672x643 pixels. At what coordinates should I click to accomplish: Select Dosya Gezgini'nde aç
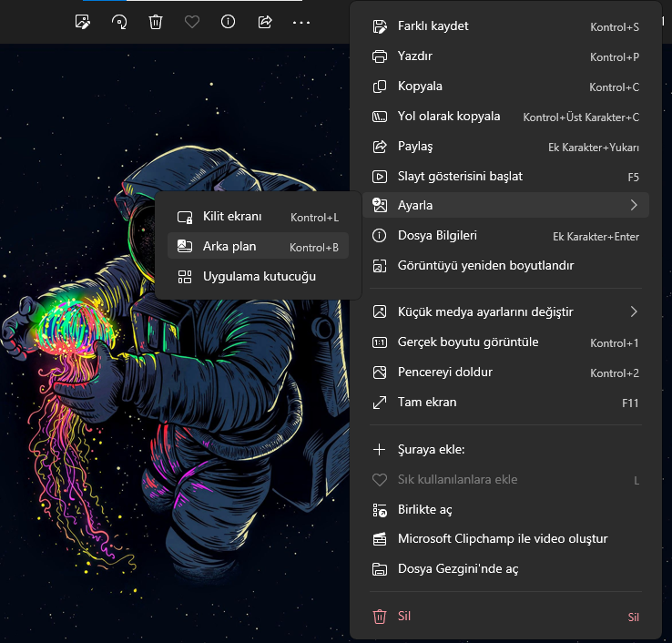(x=505, y=569)
